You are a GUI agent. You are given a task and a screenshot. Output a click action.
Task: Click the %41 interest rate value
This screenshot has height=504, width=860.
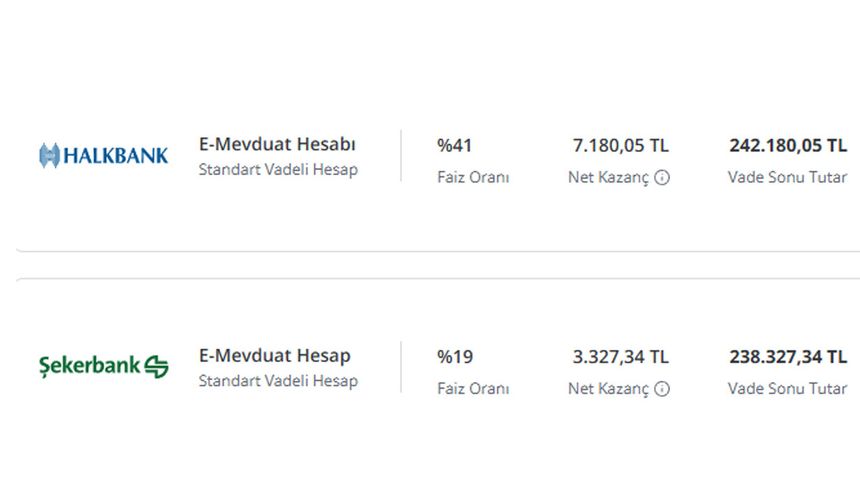[x=454, y=145]
